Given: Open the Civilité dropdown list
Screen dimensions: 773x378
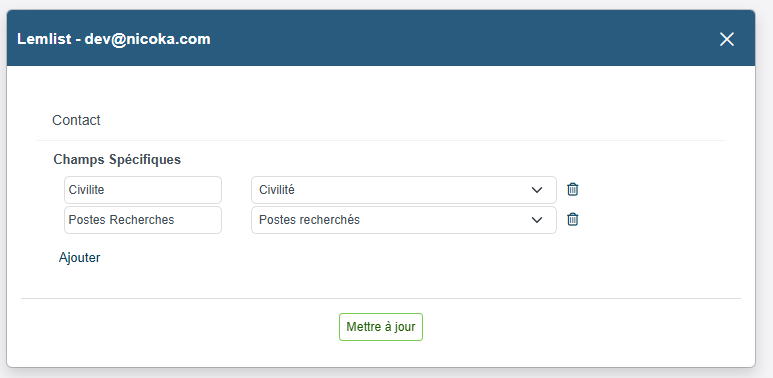Looking at the screenshot, I should tap(404, 190).
